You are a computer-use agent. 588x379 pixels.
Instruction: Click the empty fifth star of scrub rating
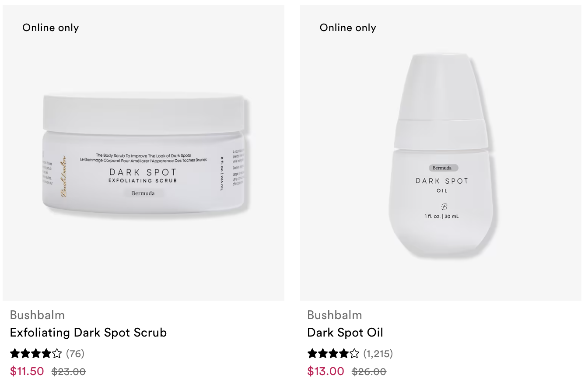coord(57,353)
